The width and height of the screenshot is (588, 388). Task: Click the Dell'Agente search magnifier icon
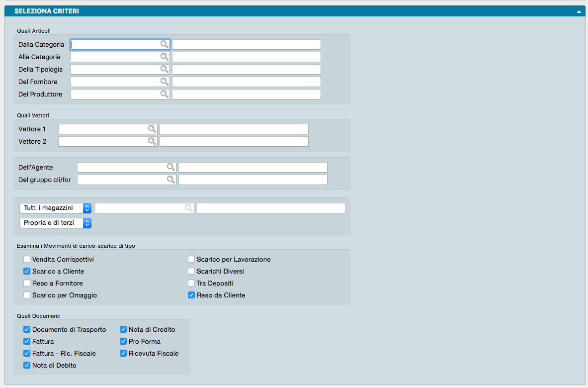170,167
